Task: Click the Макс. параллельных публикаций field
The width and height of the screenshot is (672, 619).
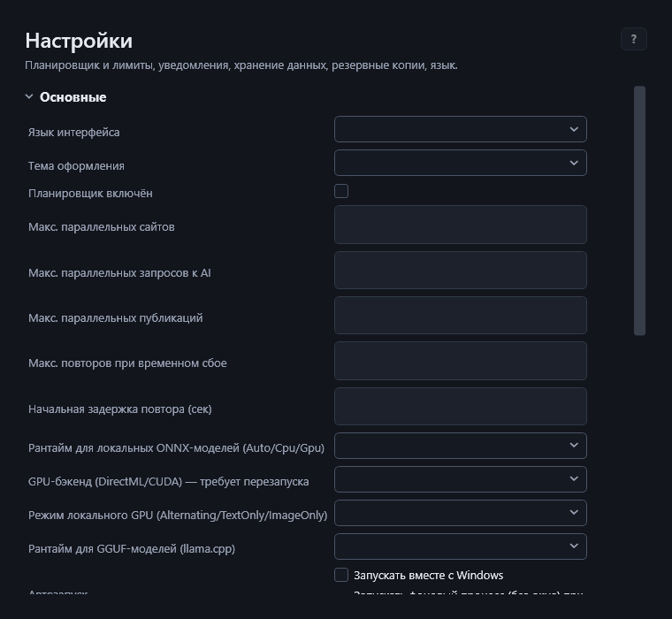Action: [x=461, y=315]
